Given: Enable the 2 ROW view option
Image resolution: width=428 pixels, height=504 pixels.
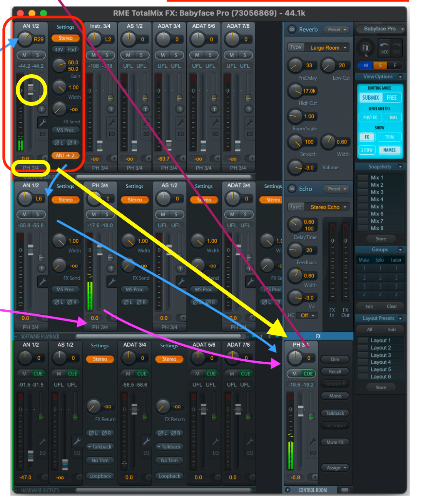Looking at the screenshot, I should (x=367, y=150).
